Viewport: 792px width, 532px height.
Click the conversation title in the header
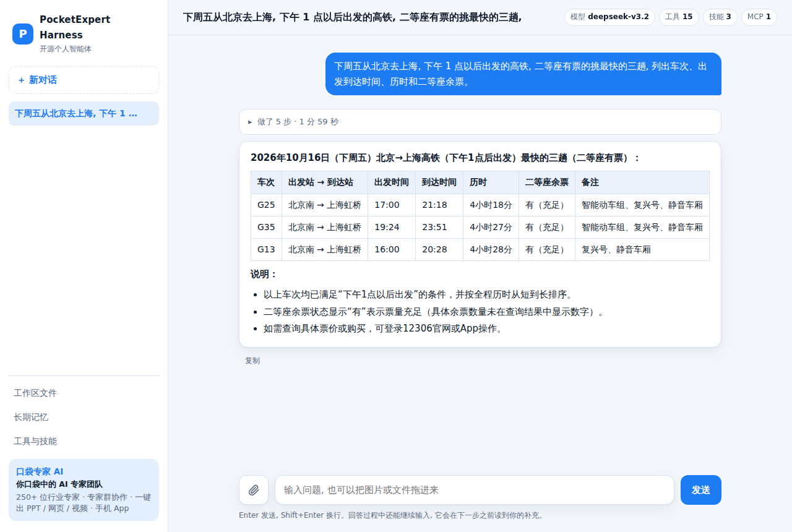(x=352, y=17)
